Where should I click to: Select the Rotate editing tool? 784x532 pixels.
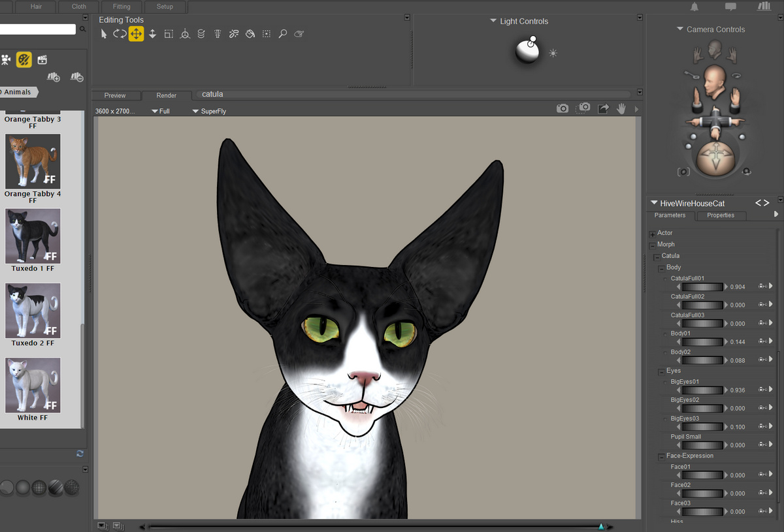point(120,34)
